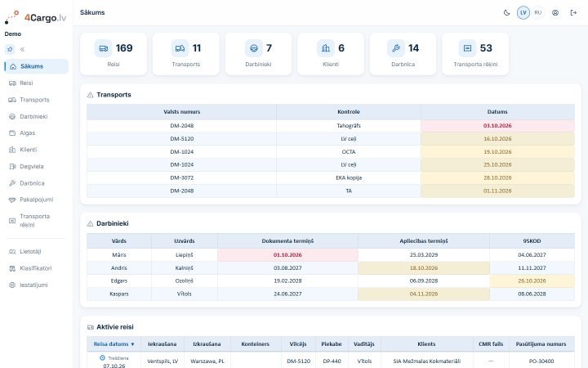Click the red date 03.10.2026
588x368 pixels.
[497, 126]
